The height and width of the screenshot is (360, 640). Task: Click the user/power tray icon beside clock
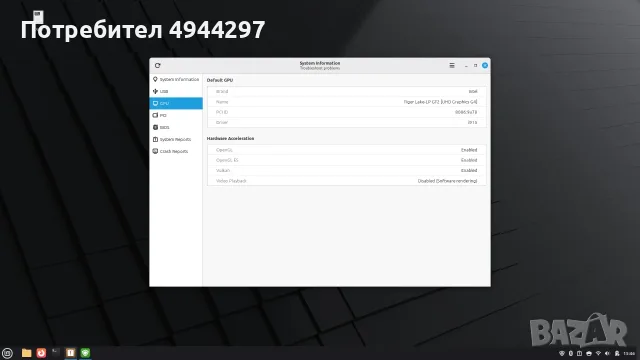617,353
